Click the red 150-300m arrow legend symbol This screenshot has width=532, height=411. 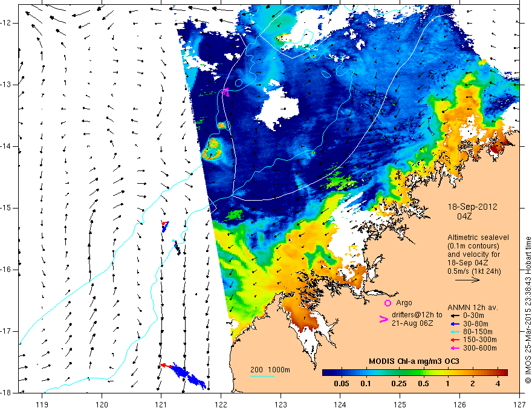tap(455, 340)
